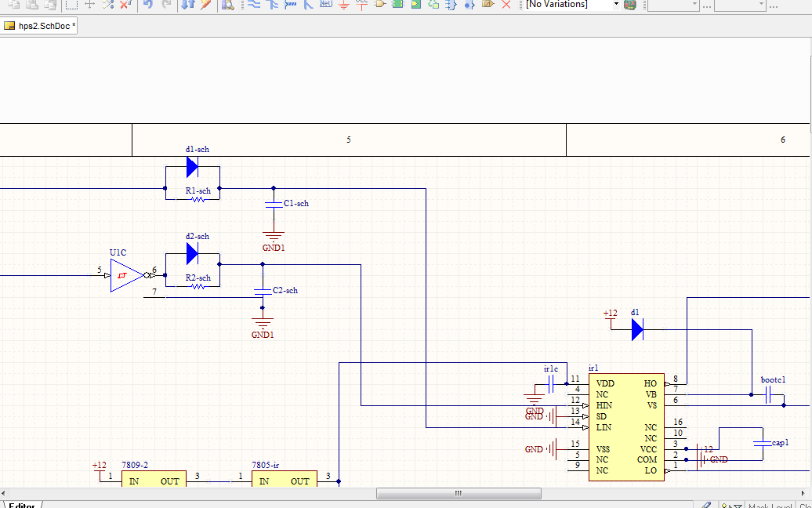Image resolution: width=812 pixels, height=508 pixels.
Task: Place a Net Label
Action: (x=325, y=5)
